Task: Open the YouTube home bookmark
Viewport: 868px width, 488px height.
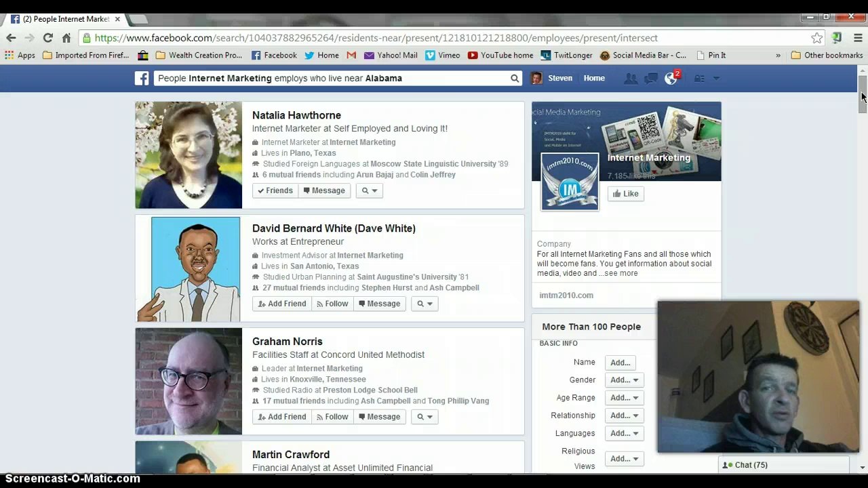Action: [x=500, y=56]
